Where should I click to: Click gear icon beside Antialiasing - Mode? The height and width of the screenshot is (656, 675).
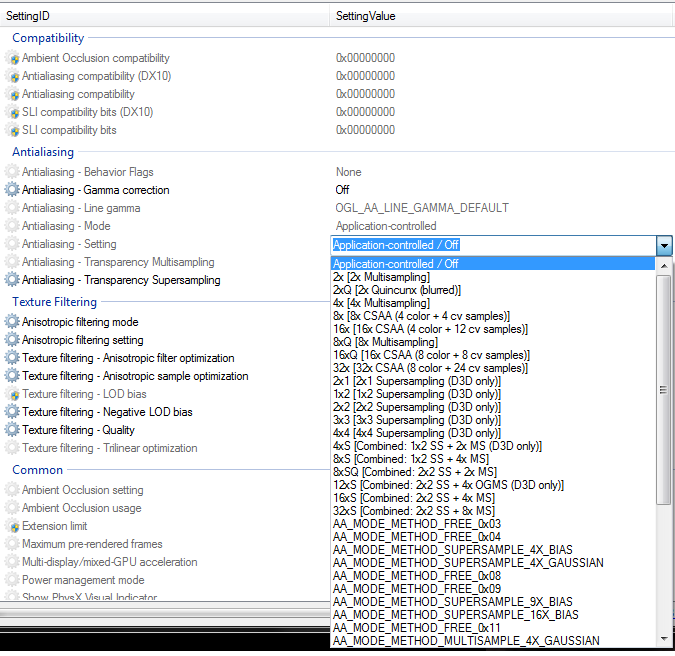12,226
